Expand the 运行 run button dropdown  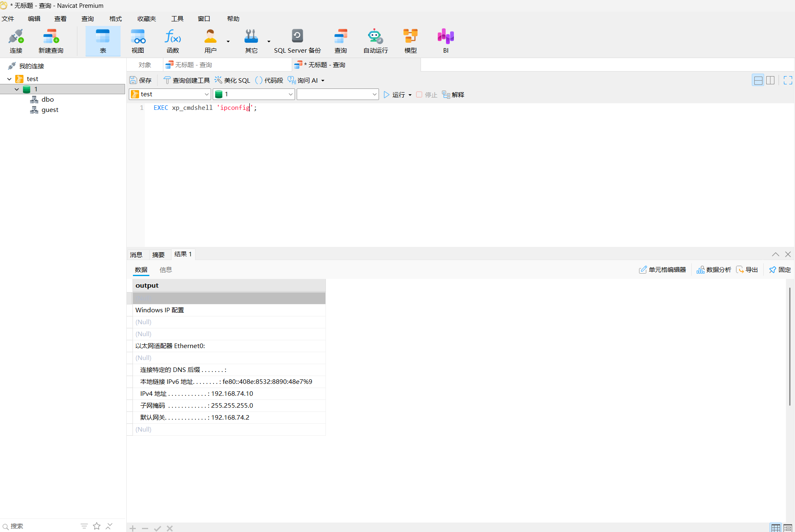pyautogui.click(x=410, y=95)
